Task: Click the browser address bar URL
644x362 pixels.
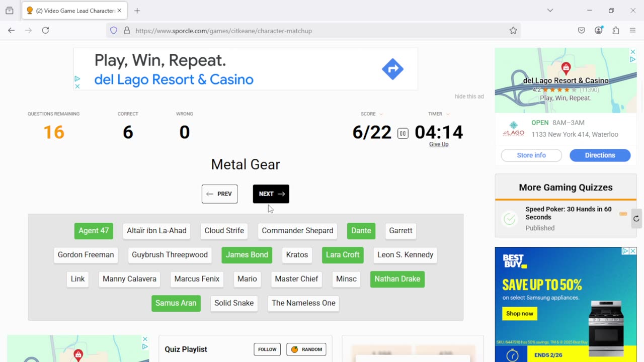Action: pyautogui.click(x=224, y=31)
